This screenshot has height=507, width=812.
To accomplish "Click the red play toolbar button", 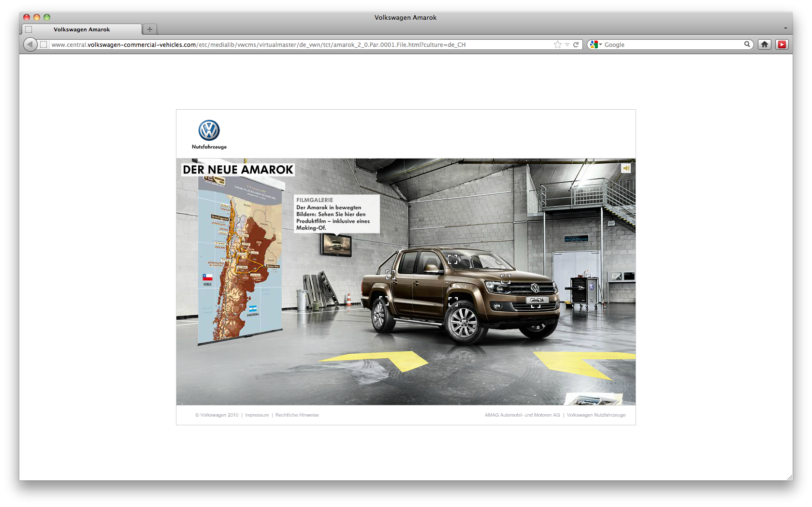I will (782, 44).
